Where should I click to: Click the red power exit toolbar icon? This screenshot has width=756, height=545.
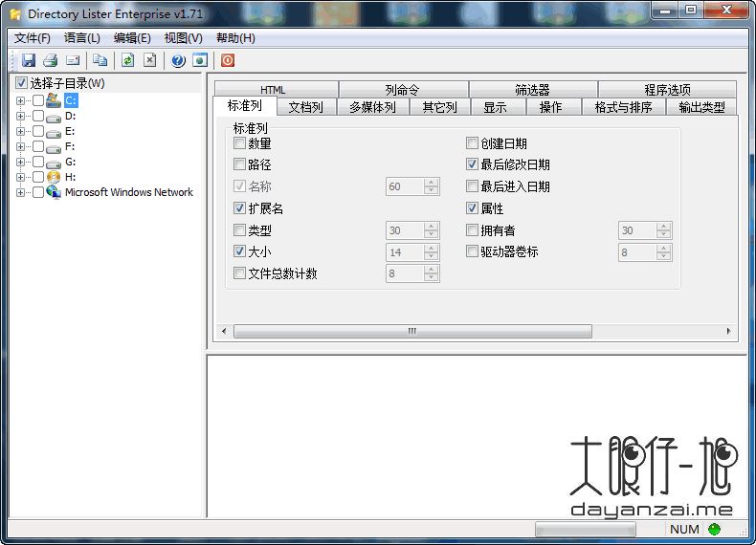point(228,60)
